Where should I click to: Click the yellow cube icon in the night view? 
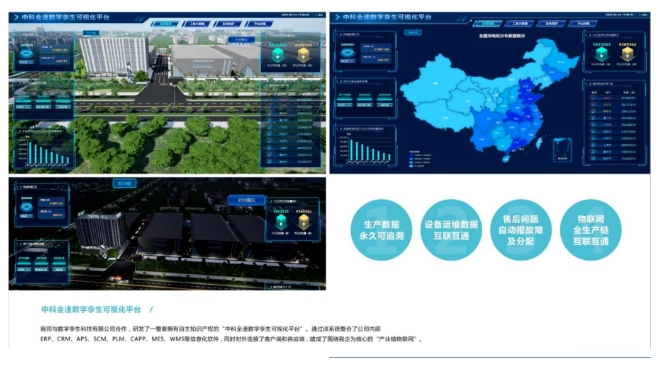pyautogui.click(x=304, y=222)
